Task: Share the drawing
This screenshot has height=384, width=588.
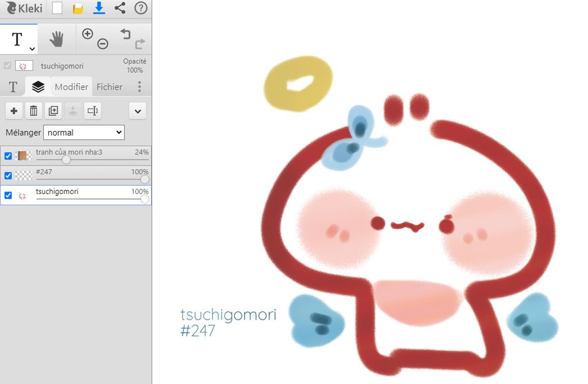Action: tap(120, 8)
